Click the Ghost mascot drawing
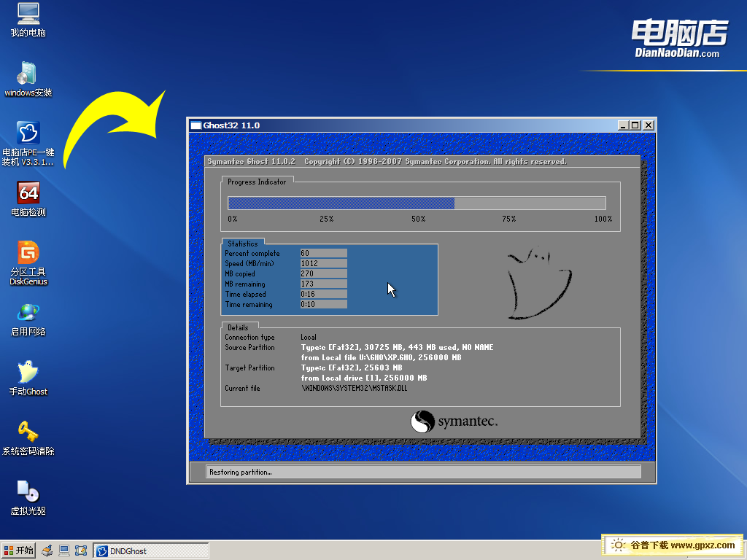747x560 pixels. point(539,283)
